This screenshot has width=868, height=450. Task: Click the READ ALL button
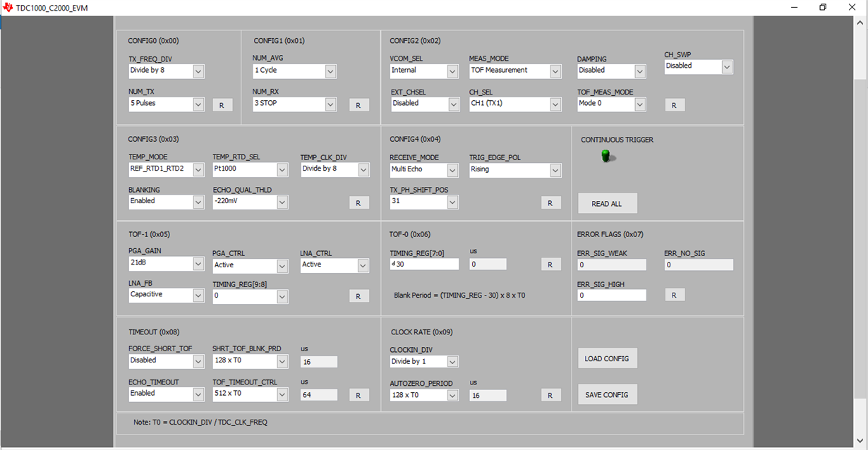pos(607,203)
